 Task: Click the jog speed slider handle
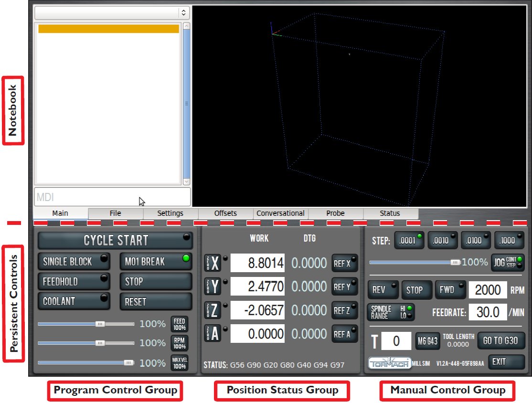tap(456, 262)
